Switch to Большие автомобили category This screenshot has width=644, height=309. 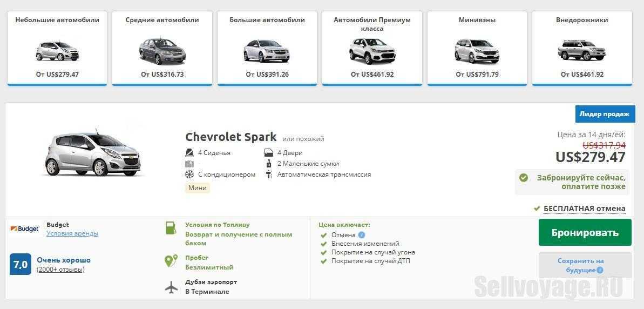tap(267, 48)
